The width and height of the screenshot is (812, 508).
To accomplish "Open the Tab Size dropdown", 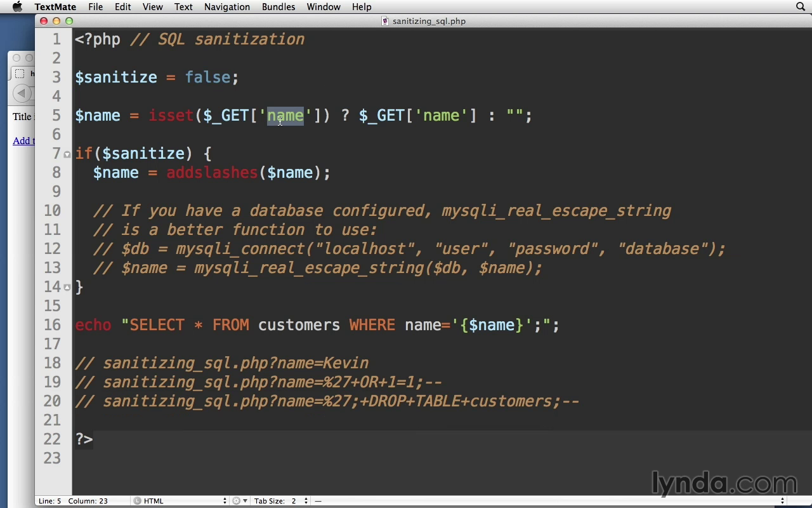I will click(x=281, y=501).
